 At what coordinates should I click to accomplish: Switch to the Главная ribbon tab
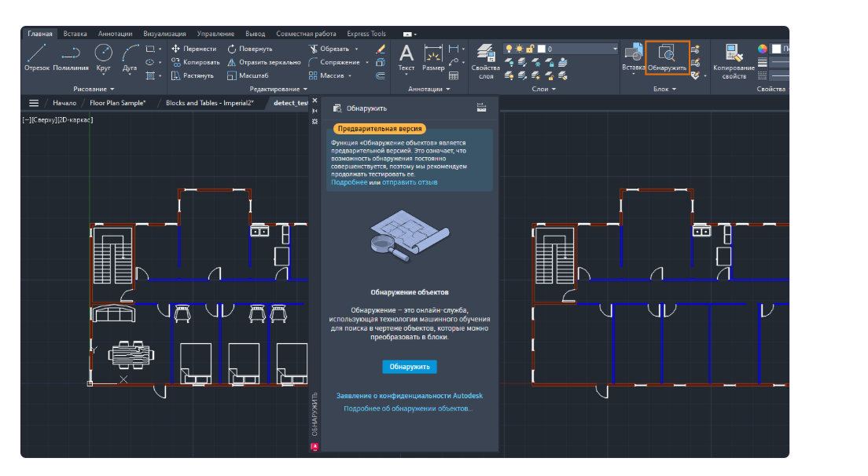click(x=40, y=34)
